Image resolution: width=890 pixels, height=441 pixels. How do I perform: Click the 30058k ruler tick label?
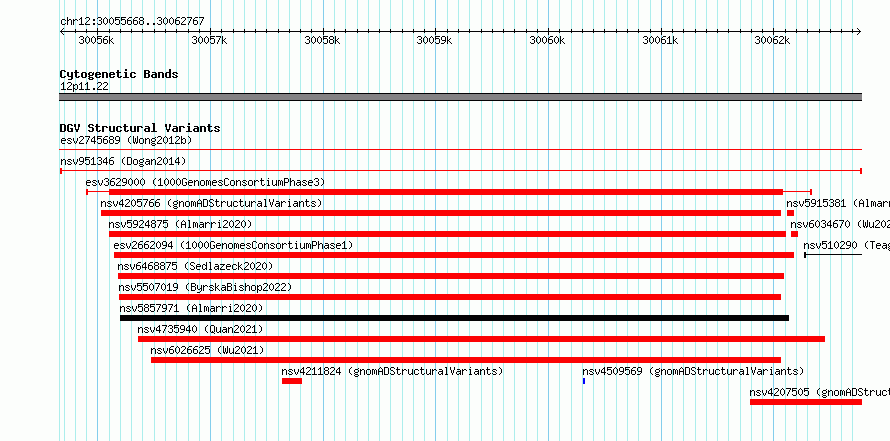[x=322, y=40]
